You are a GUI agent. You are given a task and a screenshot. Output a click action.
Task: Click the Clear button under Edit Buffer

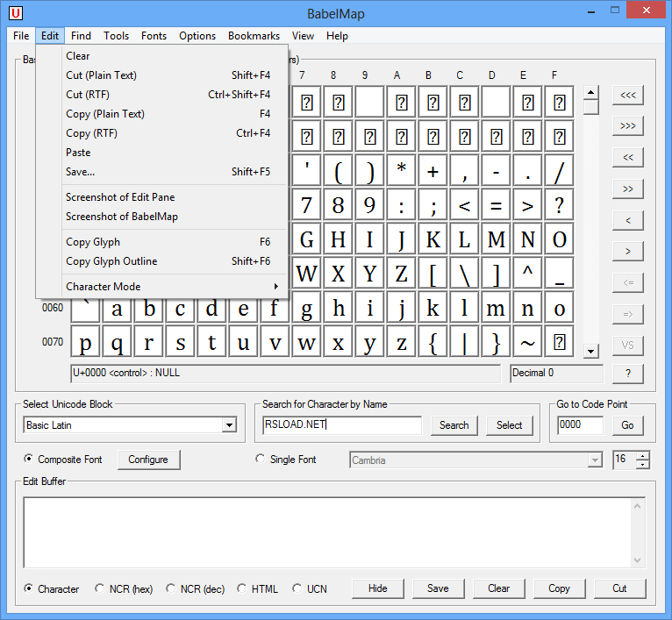point(499,588)
